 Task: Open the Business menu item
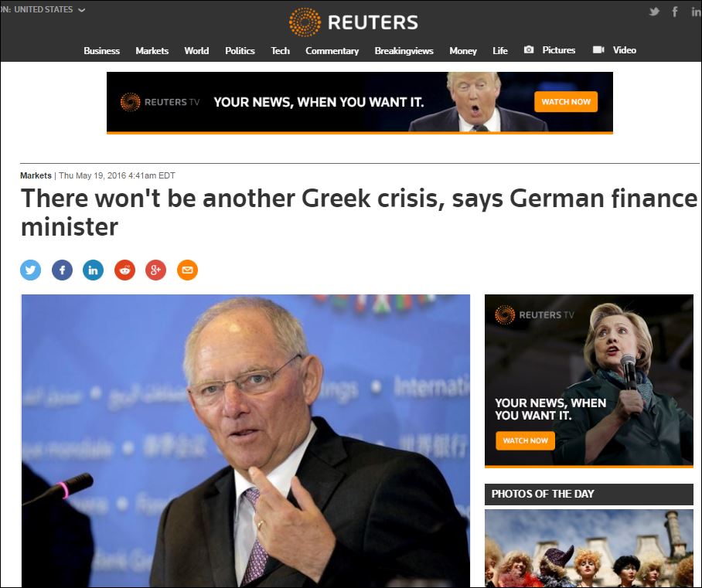click(x=101, y=50)
